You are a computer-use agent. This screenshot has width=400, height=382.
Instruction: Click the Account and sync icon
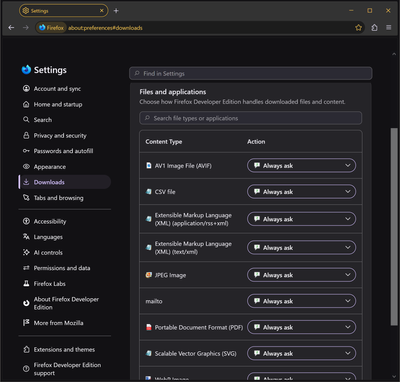[26, 88]
